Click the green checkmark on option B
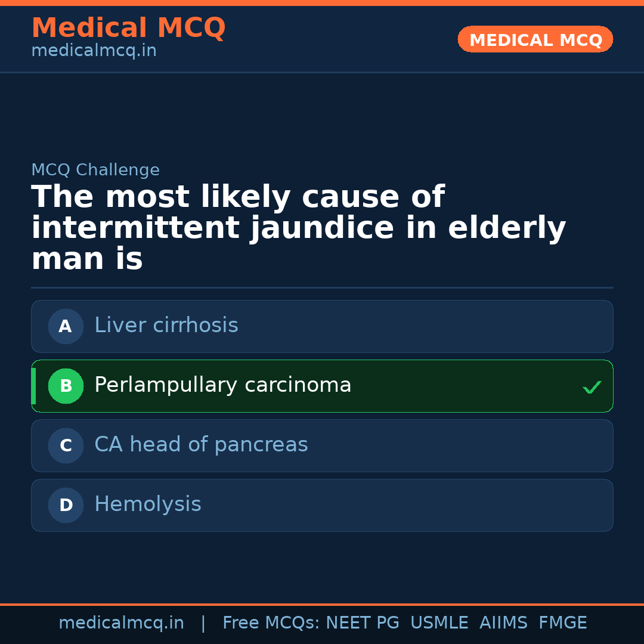The height and width of the screenshot is (644, 644). point(592,388)
